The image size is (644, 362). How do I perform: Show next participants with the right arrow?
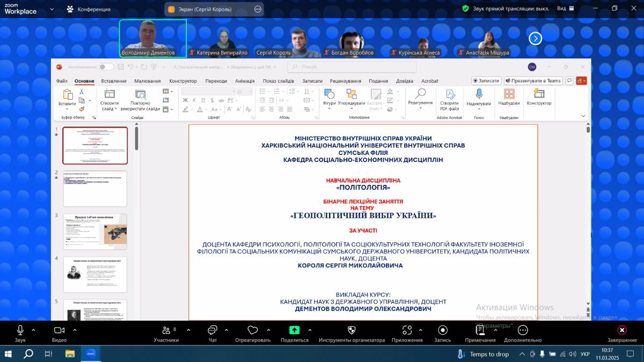535,38
